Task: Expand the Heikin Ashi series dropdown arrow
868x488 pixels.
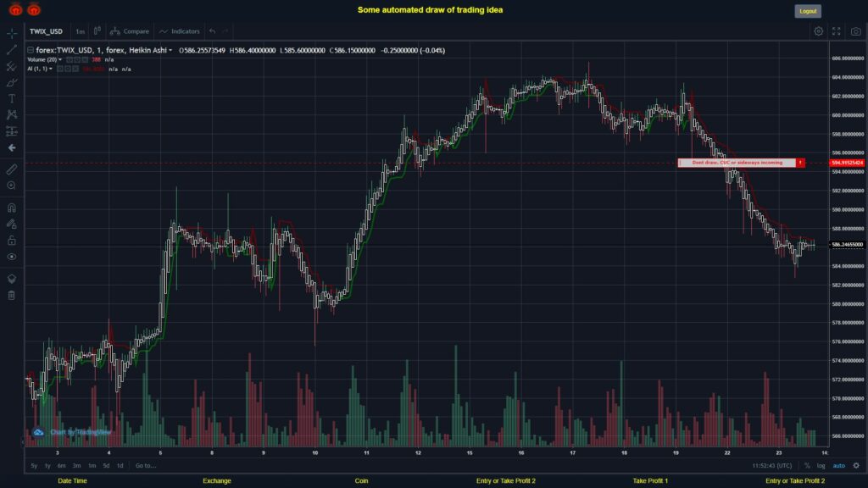Action: (x=170, y=50)
